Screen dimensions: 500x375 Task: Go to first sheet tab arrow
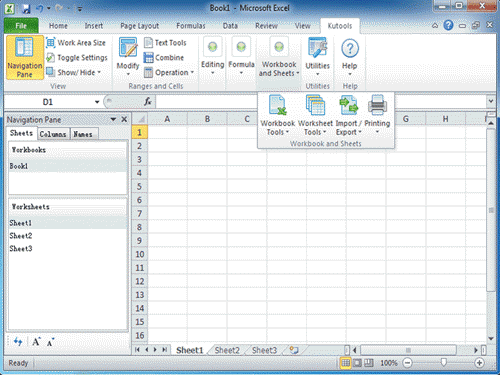pyautogui.click(x=137, y=350)
